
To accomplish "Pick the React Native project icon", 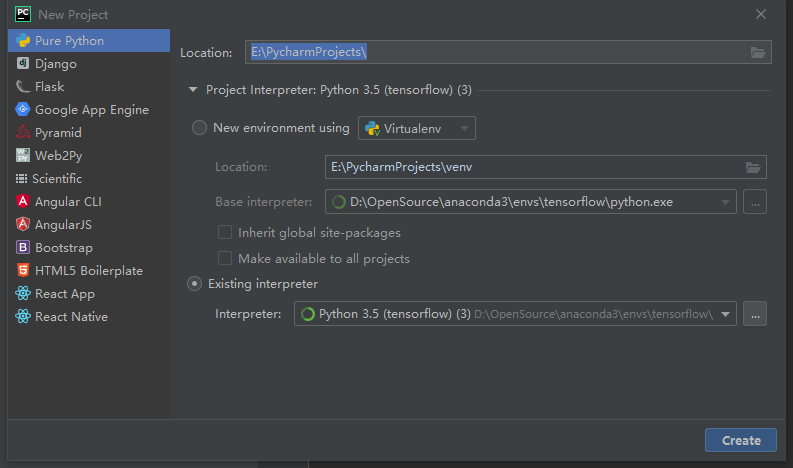I will [23, 316].
